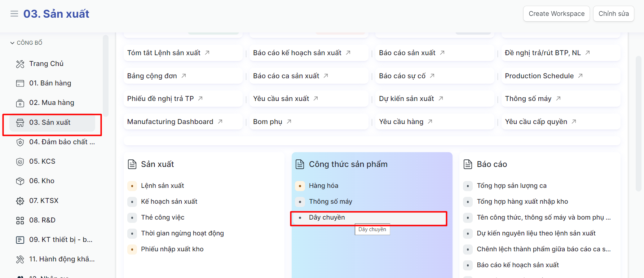This screenshot has width=644, height=278.
Task: Click the Báo cáo card document icon
Action: click(x=468, y=164)
